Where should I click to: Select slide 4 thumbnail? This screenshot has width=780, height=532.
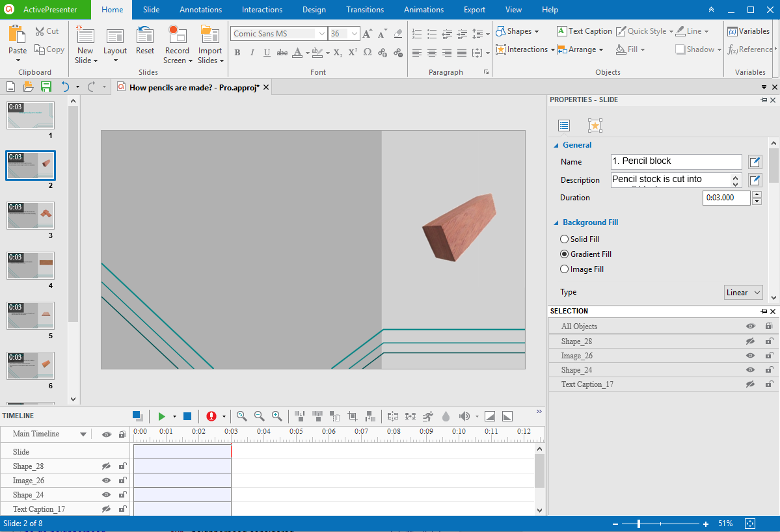[x=31, y=266]
